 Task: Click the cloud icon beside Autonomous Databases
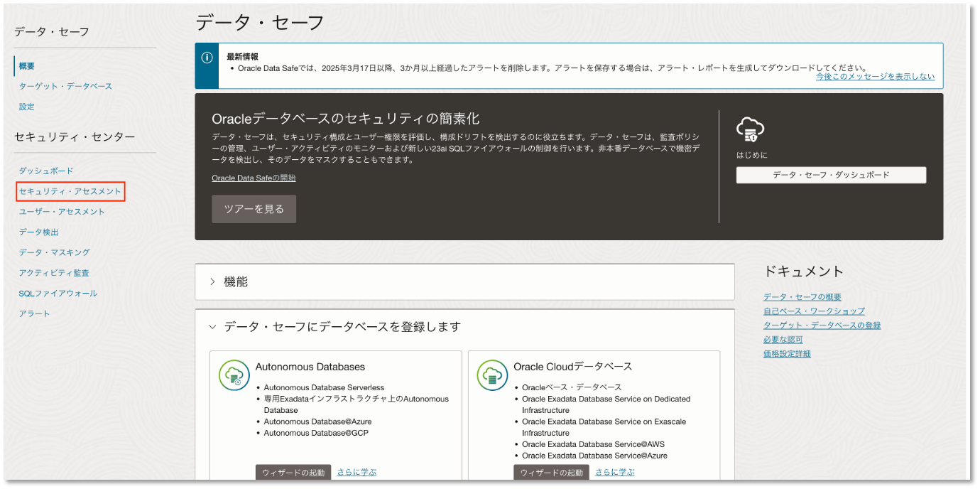pyautogui.click(x=234, y=375)
